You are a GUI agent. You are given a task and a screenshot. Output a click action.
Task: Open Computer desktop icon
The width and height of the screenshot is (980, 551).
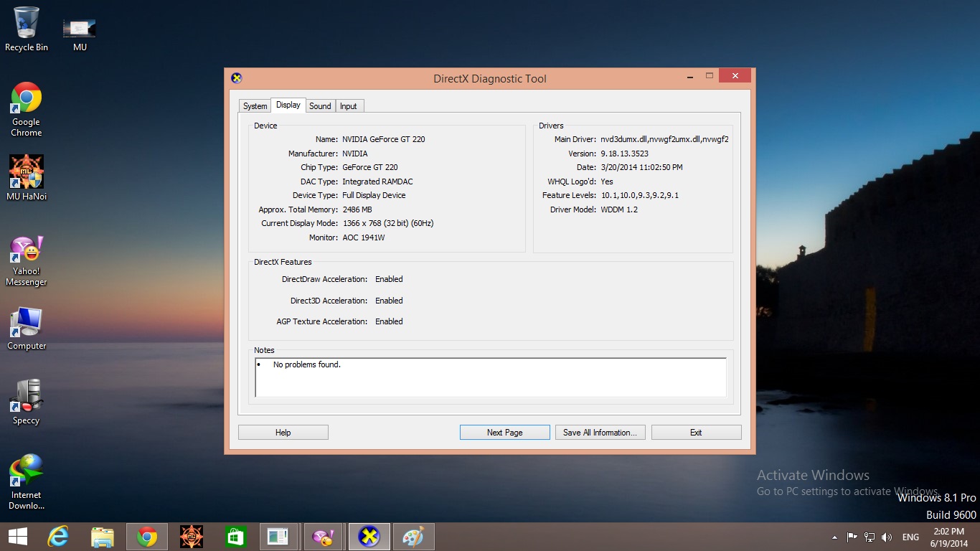point(27,329)
